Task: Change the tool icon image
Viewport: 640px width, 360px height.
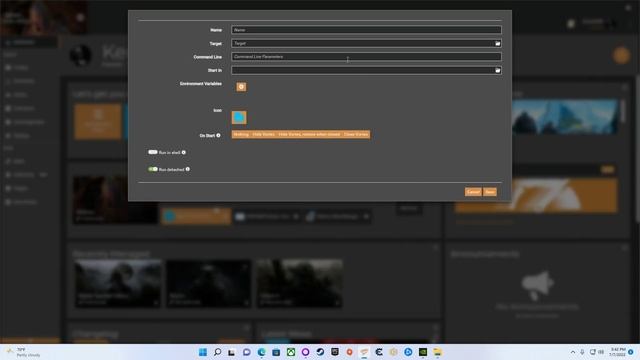Action: (239, 118)
